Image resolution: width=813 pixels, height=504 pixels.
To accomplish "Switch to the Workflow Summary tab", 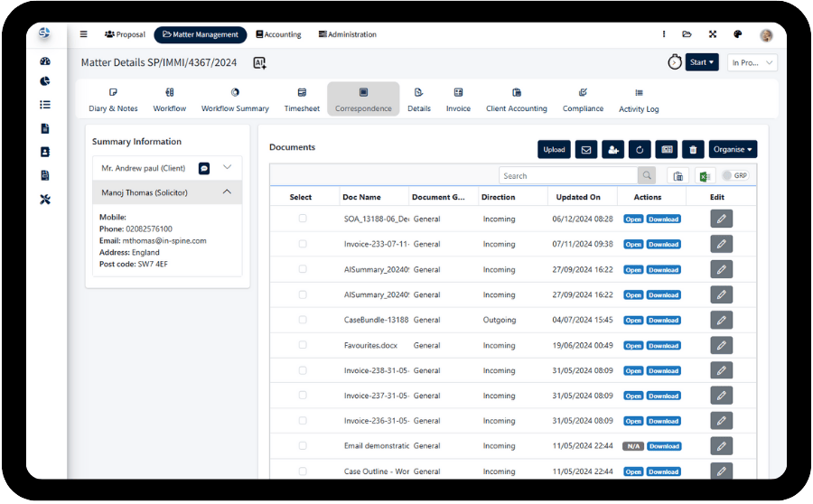I will [235, 99].
